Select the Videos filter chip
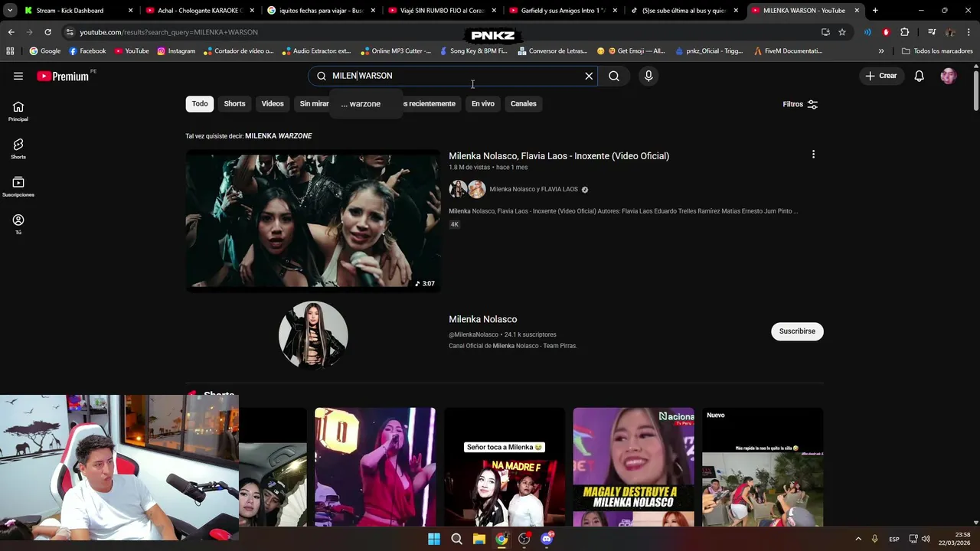This screenshot has width=980, height=551. (x=273, y=104)
